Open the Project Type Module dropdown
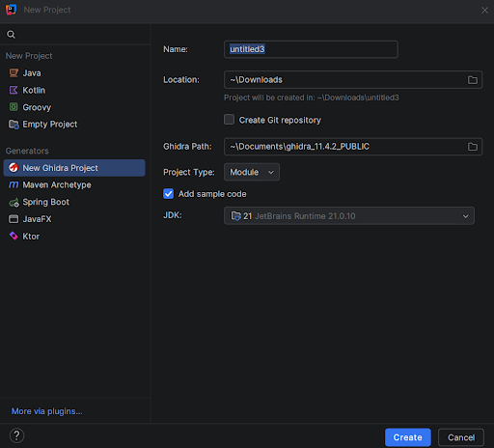 click(x=252, y=172)
